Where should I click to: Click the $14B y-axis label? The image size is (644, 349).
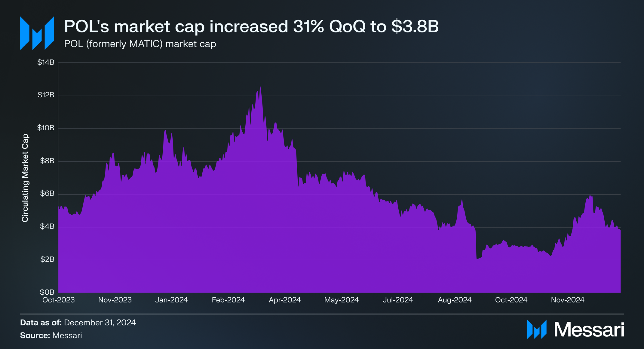click(x=46, y=62)
